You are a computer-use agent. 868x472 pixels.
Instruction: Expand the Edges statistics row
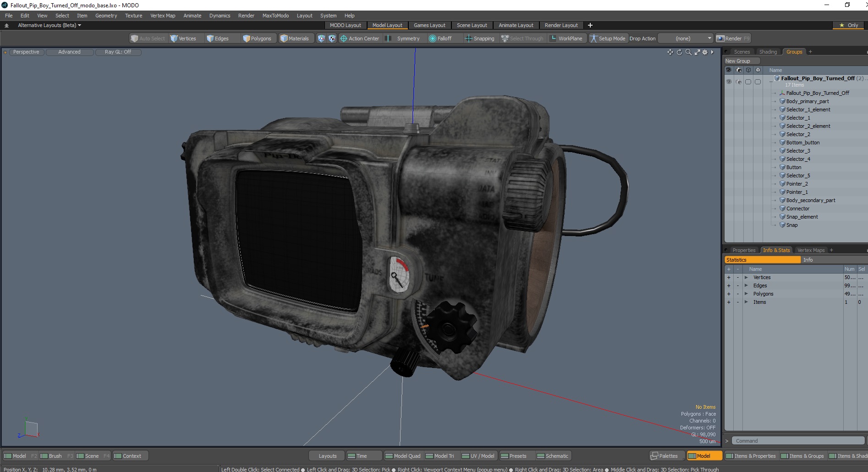click(x=746, y=286)
